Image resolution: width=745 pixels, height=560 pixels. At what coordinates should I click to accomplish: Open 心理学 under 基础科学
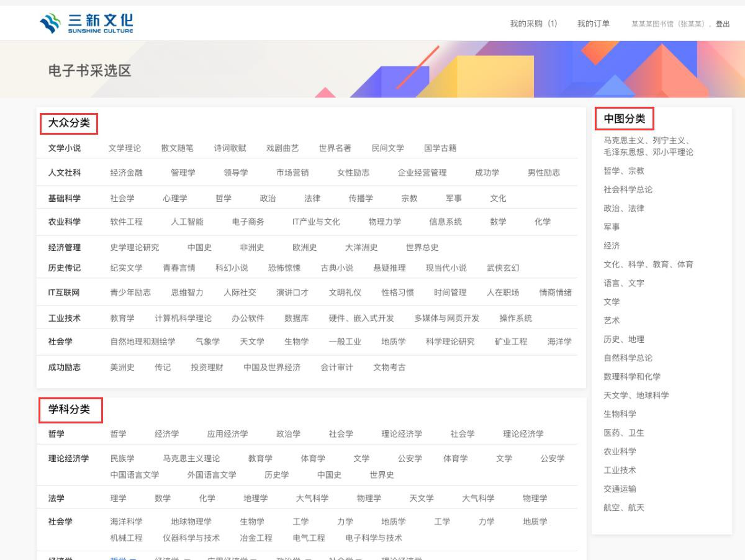click(x=175, y=198)
